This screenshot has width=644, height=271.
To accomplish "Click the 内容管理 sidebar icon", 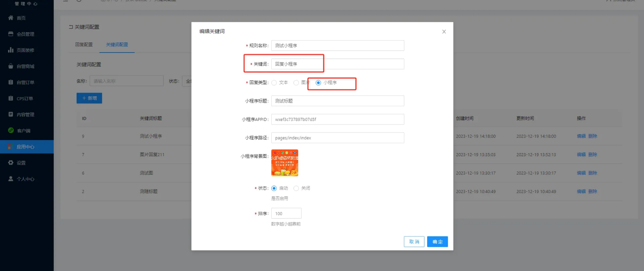I will (11, 114).
